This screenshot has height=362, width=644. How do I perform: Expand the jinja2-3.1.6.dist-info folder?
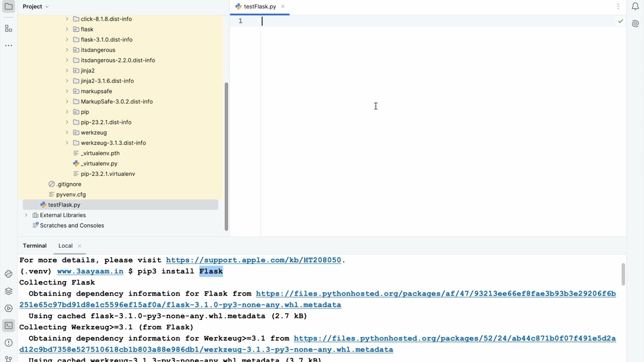pyautogui.click(x=67, y=81)
